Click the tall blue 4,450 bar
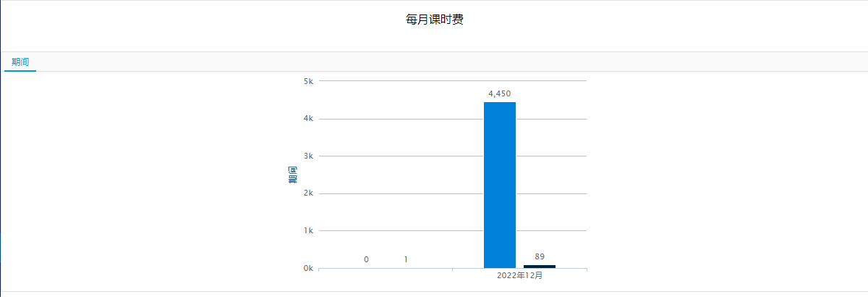 (x=500, y=185)
